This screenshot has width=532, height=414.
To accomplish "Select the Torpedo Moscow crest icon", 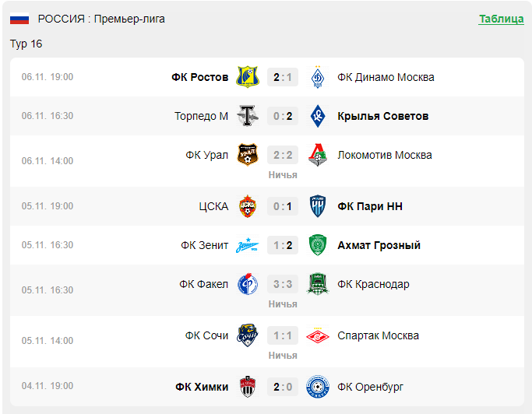I will tap(248, 116).
